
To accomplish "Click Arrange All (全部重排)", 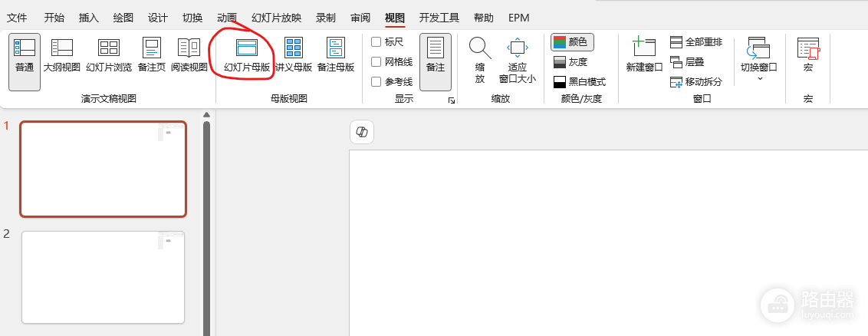I will (x=695, y=42).
